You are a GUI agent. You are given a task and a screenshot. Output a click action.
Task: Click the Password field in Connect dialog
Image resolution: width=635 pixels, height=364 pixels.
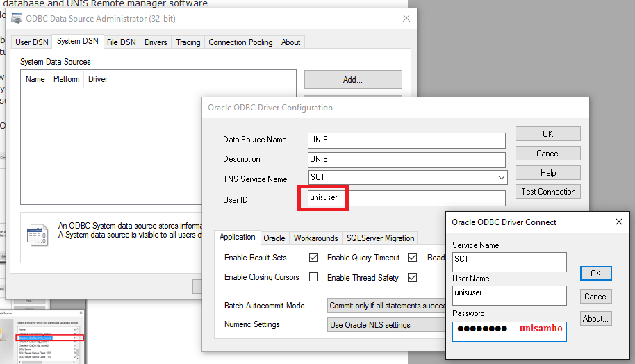(x=509, y=331)
